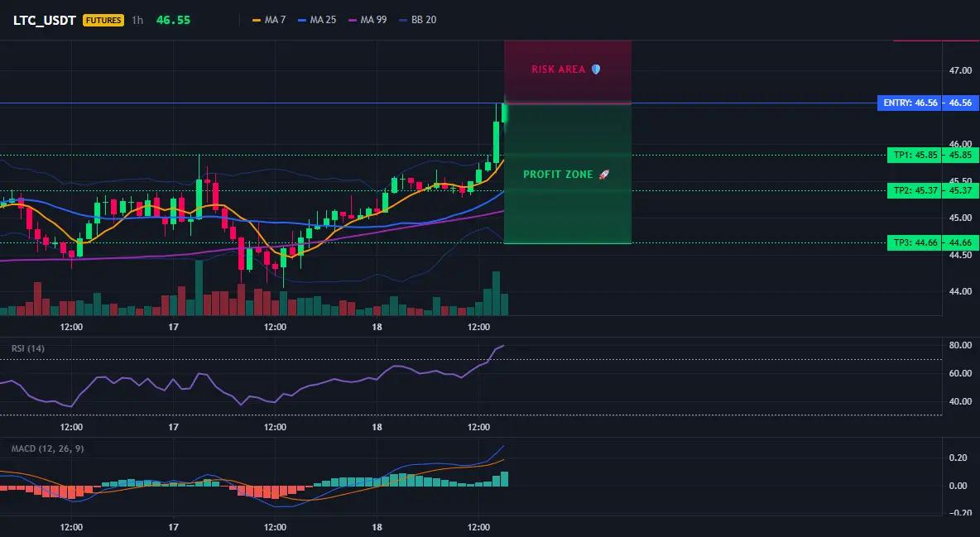Click the 17 date label under main chart

coord(173,327)
